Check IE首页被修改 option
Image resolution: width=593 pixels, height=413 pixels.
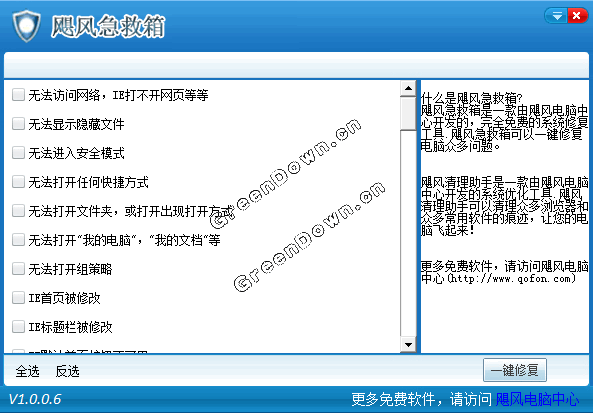18,298
